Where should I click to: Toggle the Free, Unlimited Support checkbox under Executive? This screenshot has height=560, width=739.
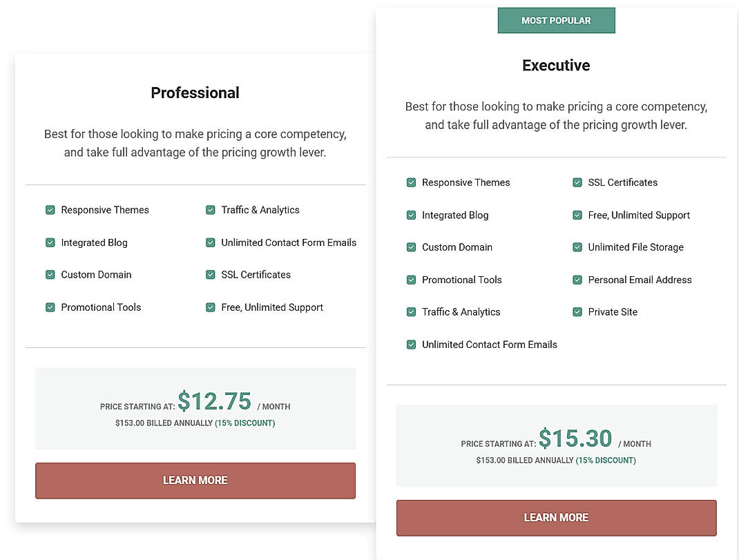click(577, 215)
